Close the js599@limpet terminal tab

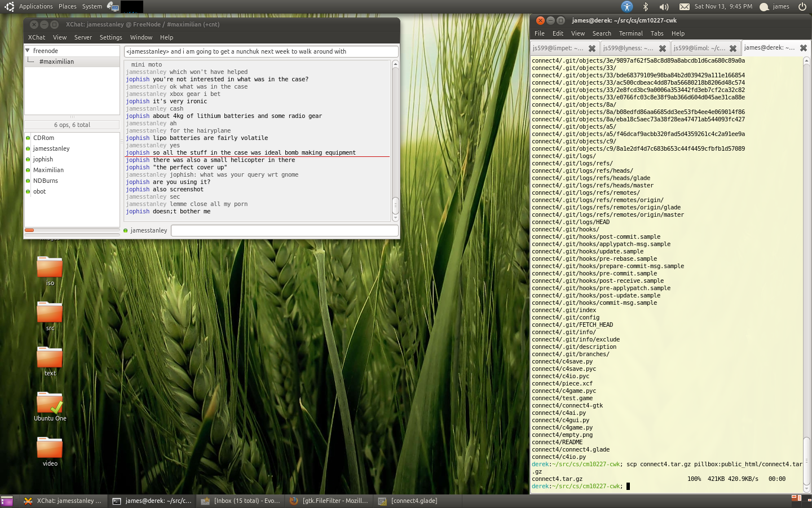(592, 49)
